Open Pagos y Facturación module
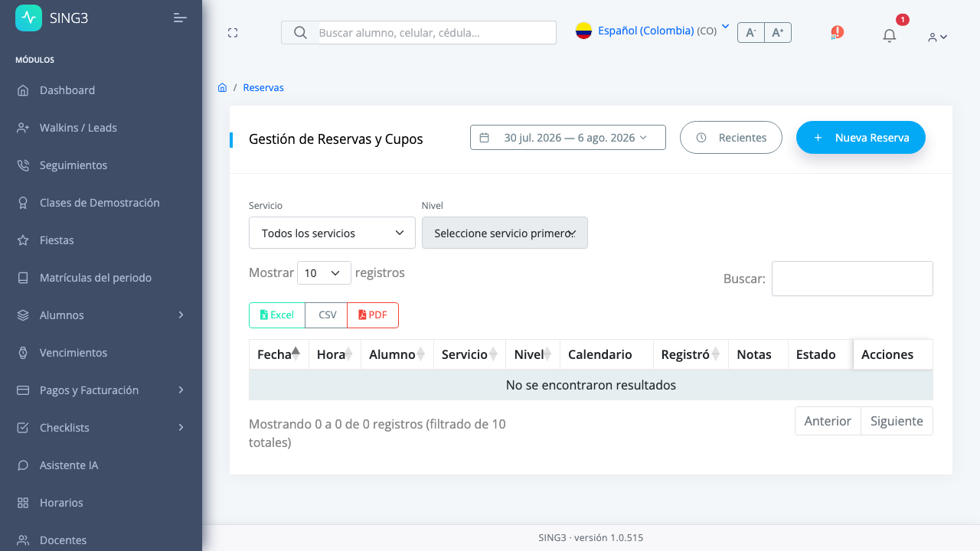This screenshot has width=980, height=551. click(x=101, y=390)
